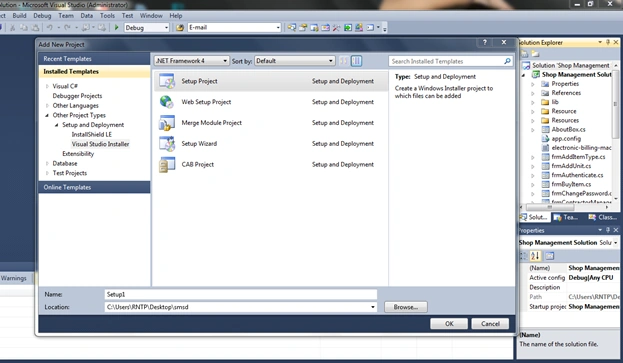
Task: Open the Help menu
Action: 176,15
